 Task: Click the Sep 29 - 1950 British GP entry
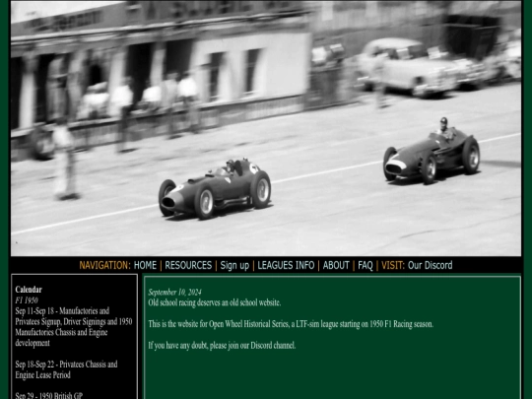tap(49, 396)
